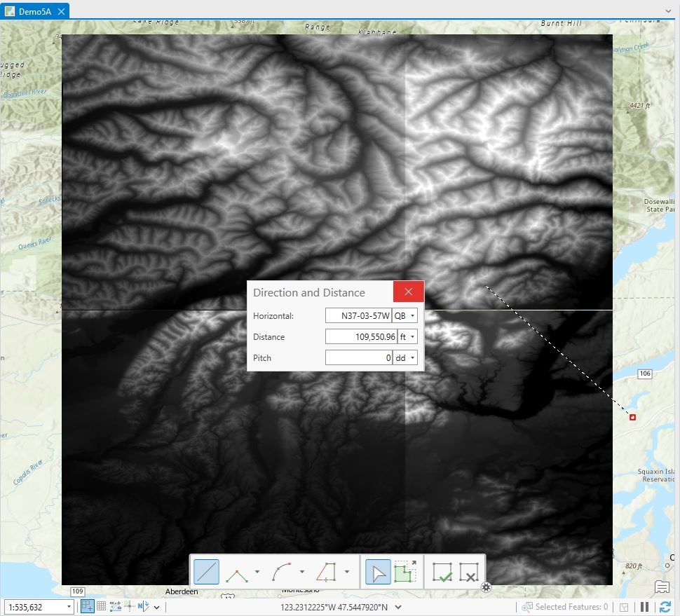Click the Aberdeen city label on map
This screenshot has height=616, width=680.
[182, 591]
